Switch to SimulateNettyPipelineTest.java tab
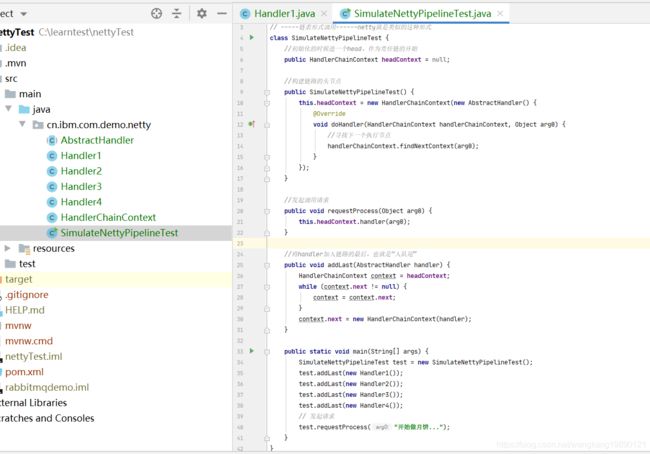Image resolution: width=650 pixels, height=454 pixels. tap(422, 14)
